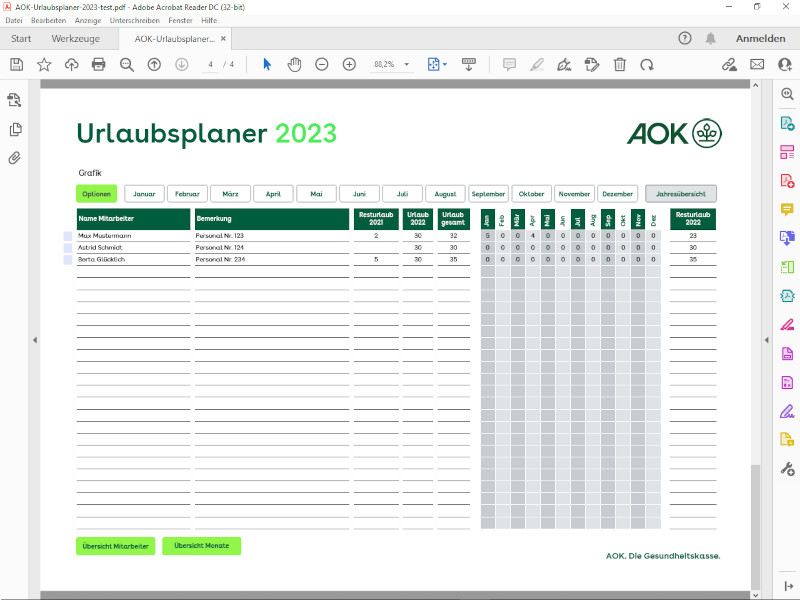Click the Anmelden sign-in button

(x=760, y=38)
